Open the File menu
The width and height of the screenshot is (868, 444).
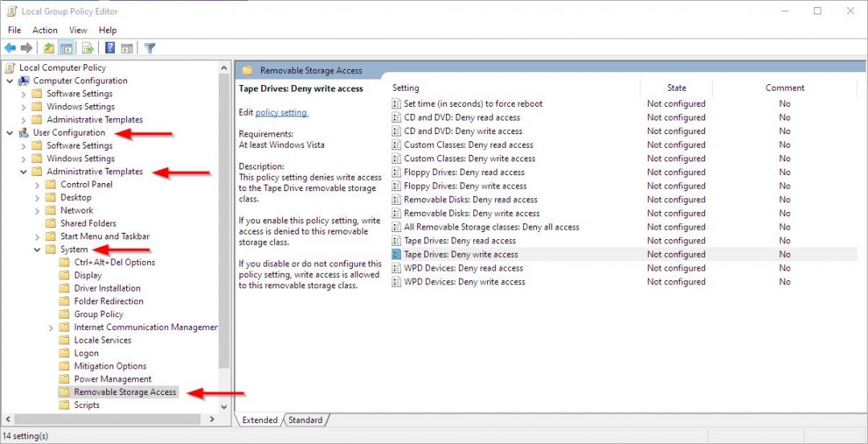pos(14,30)
